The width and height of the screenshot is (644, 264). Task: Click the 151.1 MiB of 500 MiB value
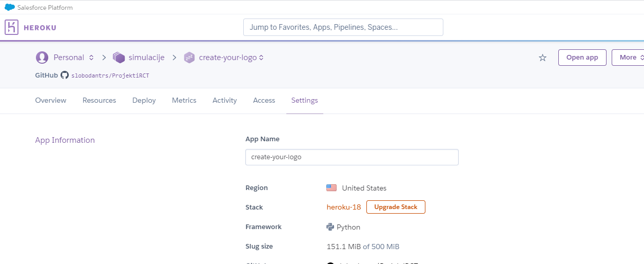pyautogui.click(x=363, y=247)
